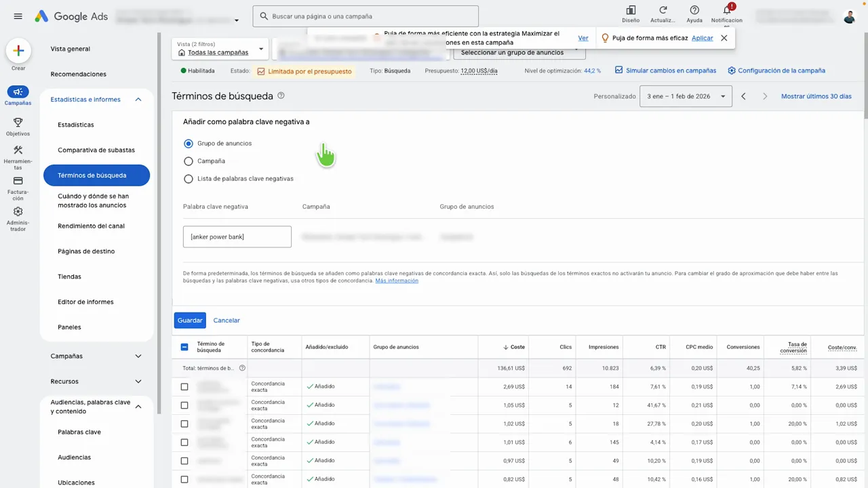The height and width of the screenshot is (488, 868).
Task: Click the Aplicar link
Action: pyautogui.click(x=702, y=38)
